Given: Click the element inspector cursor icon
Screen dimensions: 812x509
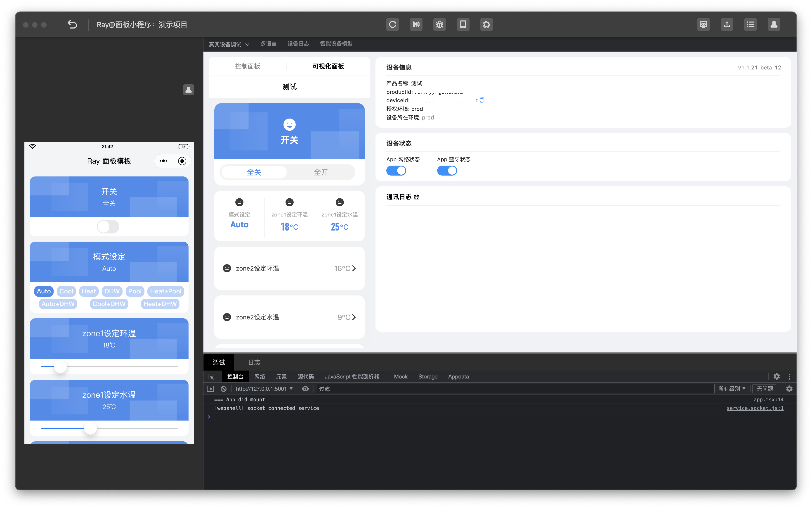Looking at the screenshot, I should pyautogui.click(x=211, y=376).
